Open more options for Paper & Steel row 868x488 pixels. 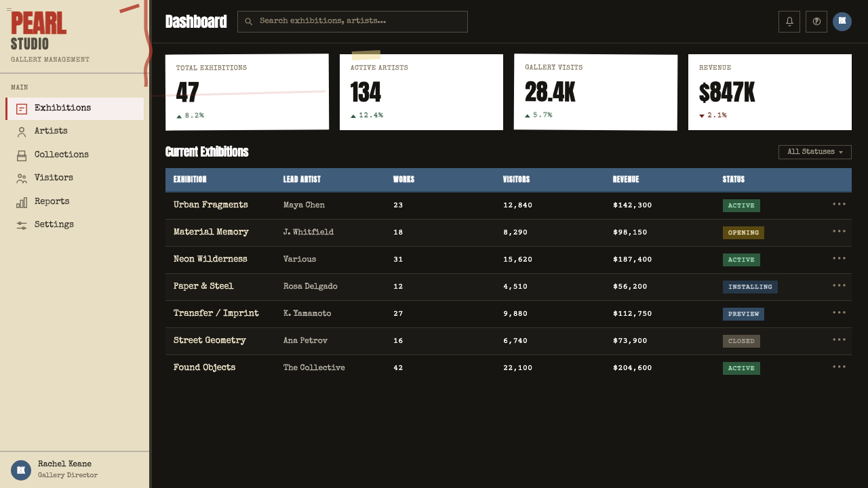[x=840, y=285]
